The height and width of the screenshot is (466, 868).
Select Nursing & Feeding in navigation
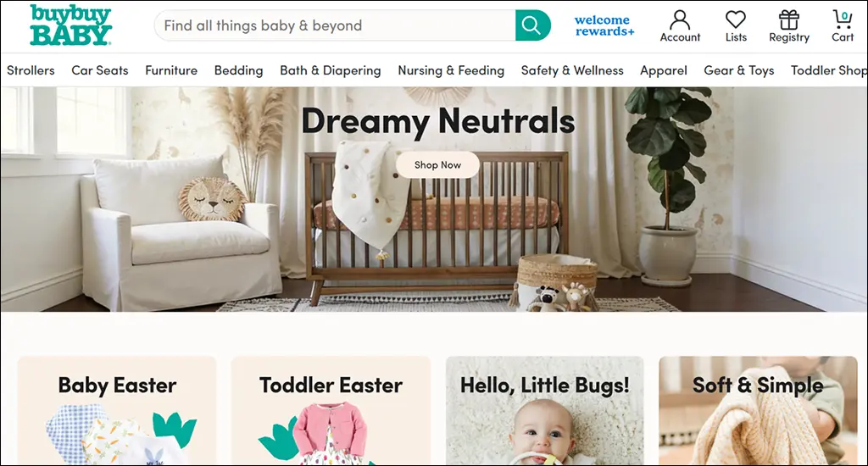[x=451, y=70]
